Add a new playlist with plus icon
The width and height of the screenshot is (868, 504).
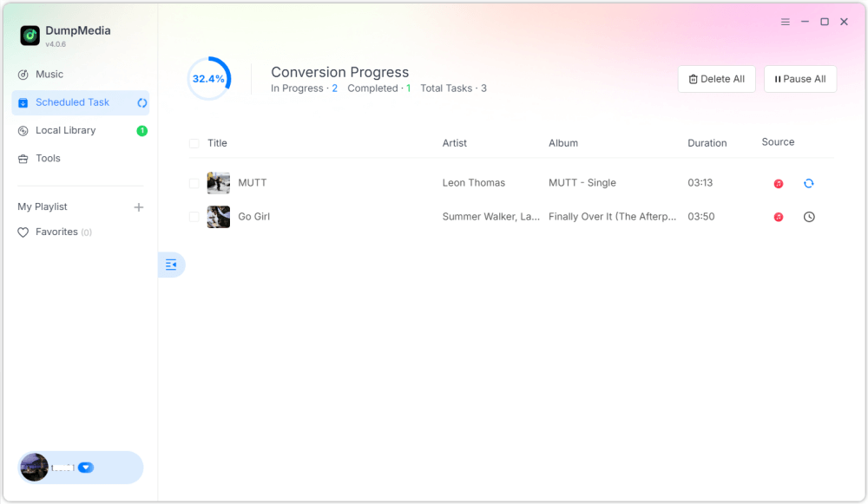[139, 207]
